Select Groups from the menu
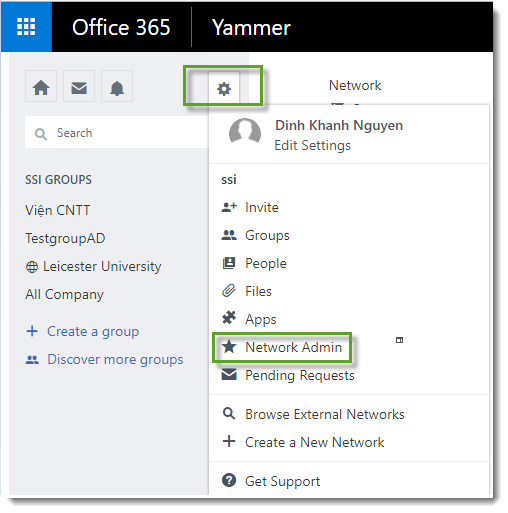Image resolution: width=508 pixels, height=513 pixels. 267,236
